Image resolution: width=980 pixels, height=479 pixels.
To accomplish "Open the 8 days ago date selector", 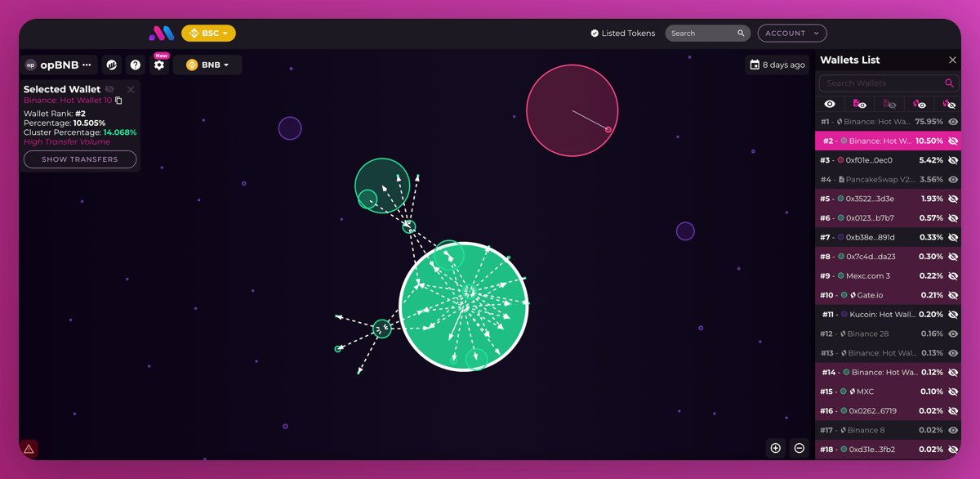I will point(777,65).
